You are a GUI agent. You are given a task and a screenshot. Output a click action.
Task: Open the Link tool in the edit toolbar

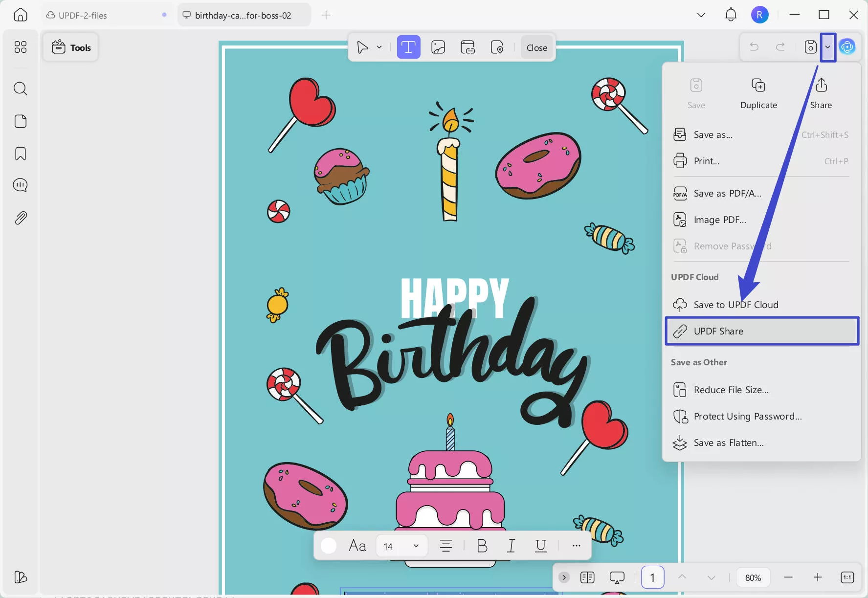[468, 47]
